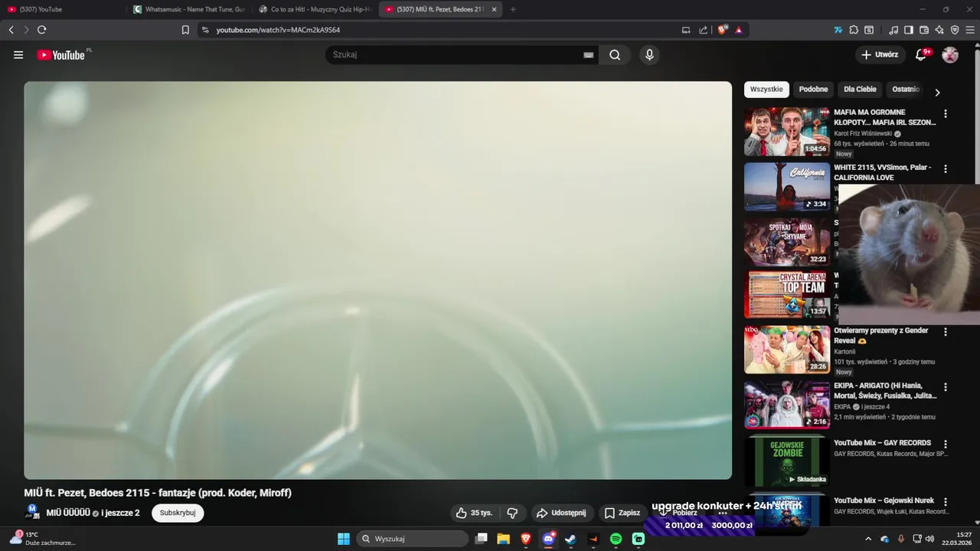This screenshot has height=551, width=980.
Task: Click the Udostępnij share button
Action: (x=561, y=513)
